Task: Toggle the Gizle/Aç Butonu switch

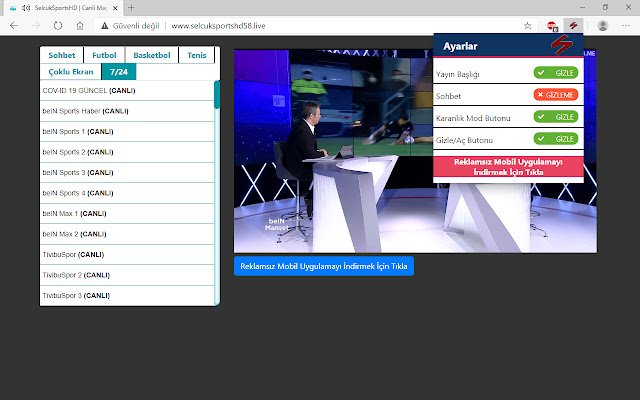Action: coord(556,139)
